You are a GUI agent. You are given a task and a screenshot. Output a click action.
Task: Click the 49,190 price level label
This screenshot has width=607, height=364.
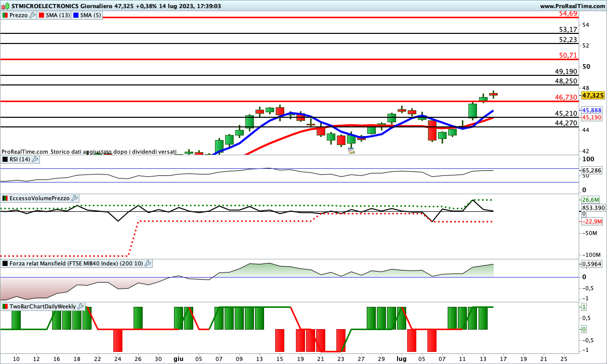[566, 71]
